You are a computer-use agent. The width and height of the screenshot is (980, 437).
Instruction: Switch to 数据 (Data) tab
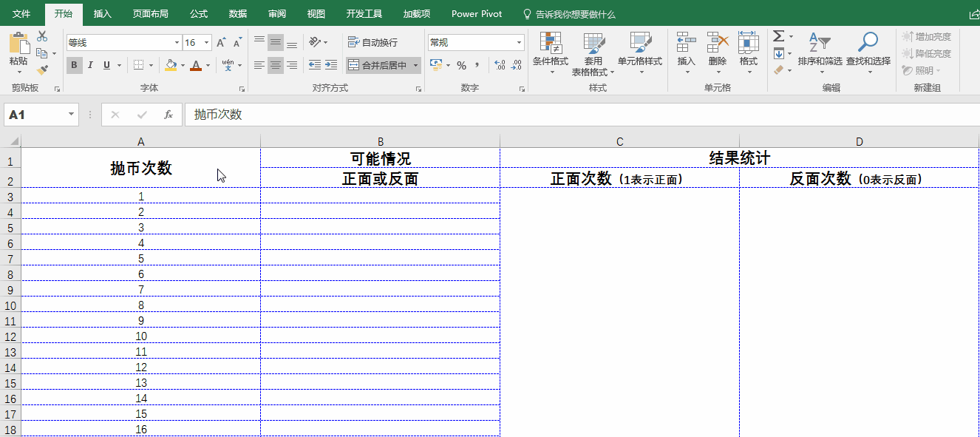238,14
